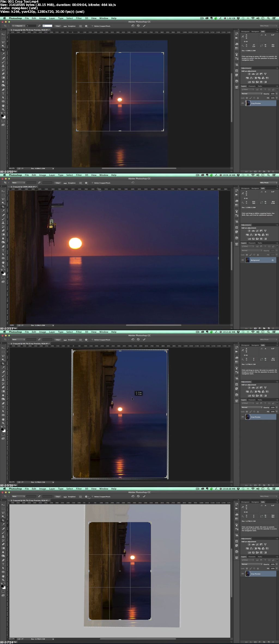This screenshot has height=644, width=279.
Task: Reset crop arrow icon in the 00:03:37 frame
Action: 133,183
